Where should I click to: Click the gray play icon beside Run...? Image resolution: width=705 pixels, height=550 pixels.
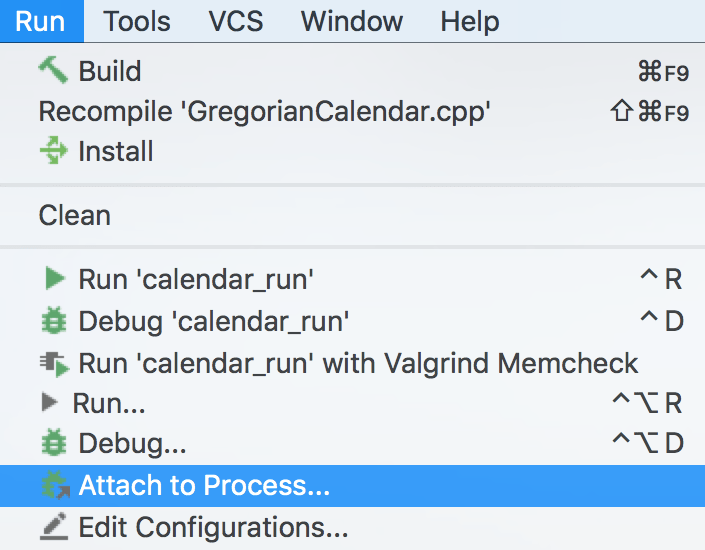[49, 402]
